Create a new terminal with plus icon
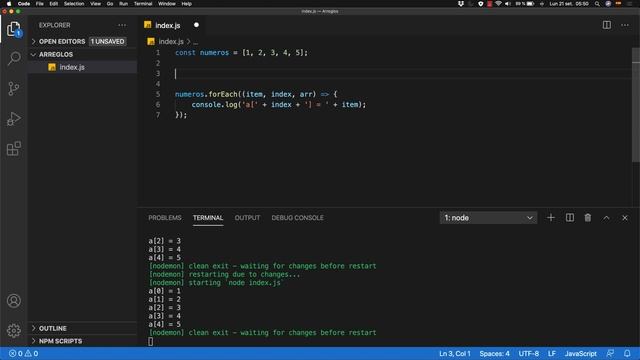 (551, 218)
